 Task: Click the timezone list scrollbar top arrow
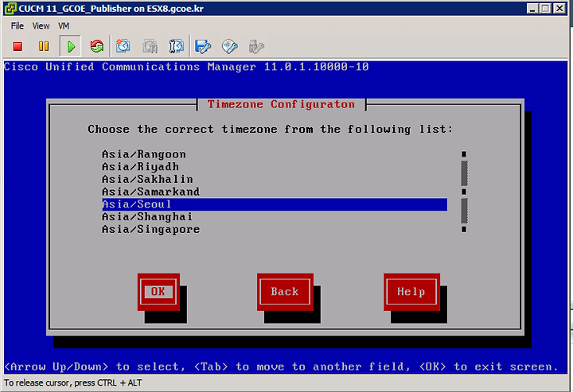(x=464, y=154)
